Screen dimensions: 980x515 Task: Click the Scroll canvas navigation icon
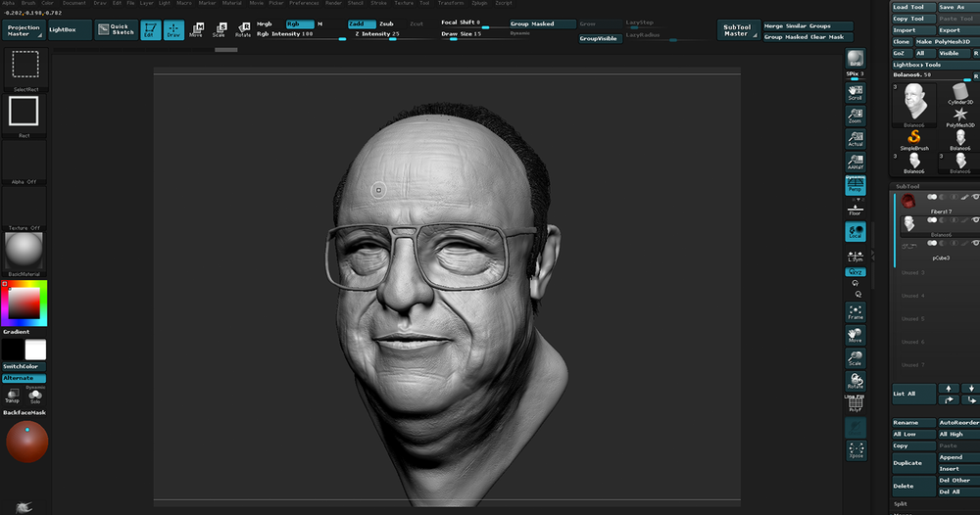(855, 92)
